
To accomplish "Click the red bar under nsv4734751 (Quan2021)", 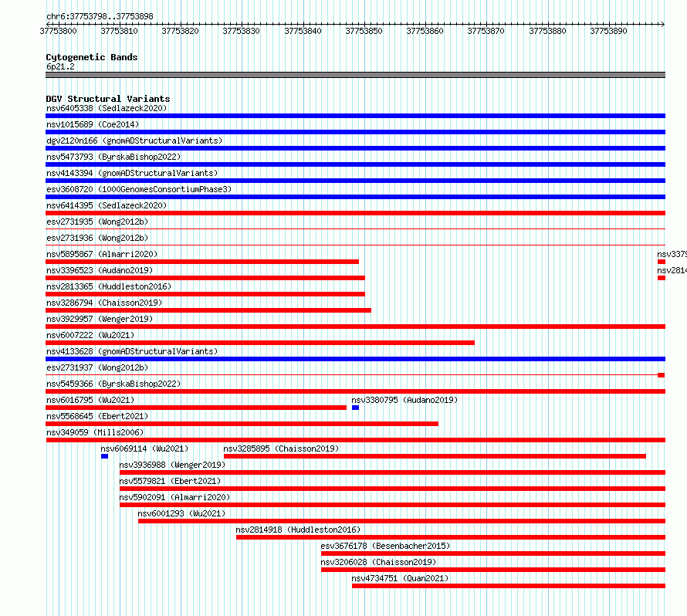I will pyautogui.click(x=509, y=586).
